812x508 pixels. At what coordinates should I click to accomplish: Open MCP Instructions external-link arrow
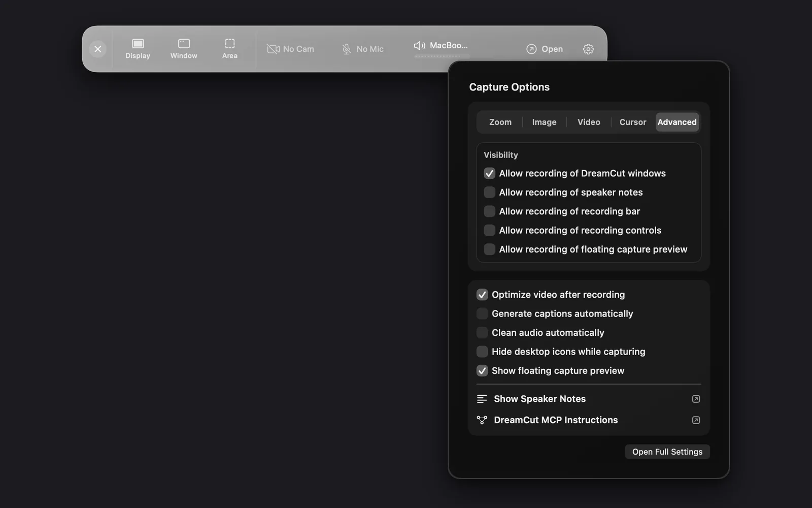696,420
